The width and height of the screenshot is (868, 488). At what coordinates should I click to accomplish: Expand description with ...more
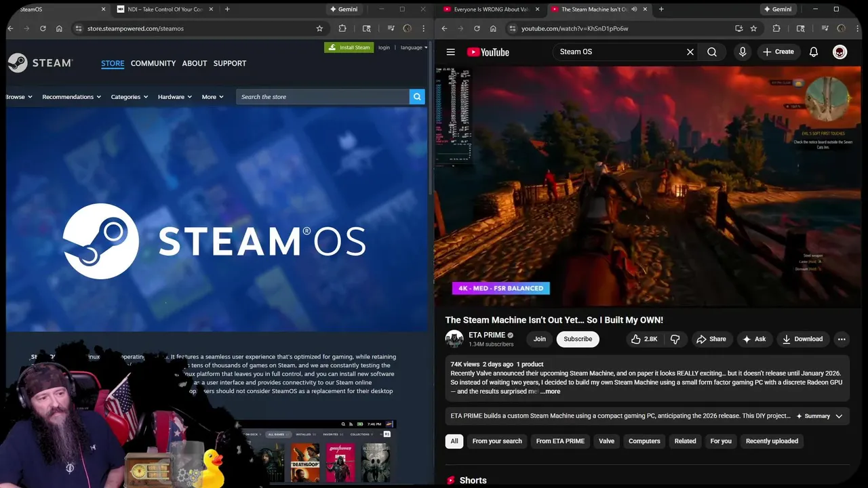point(551,392)
